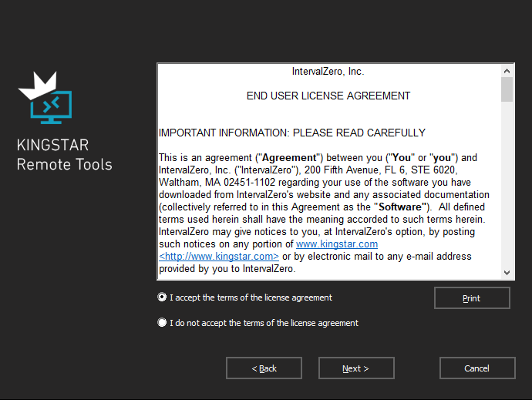
Task: Click the Print button
Action: pyautogui.click(x=472, y=298)
